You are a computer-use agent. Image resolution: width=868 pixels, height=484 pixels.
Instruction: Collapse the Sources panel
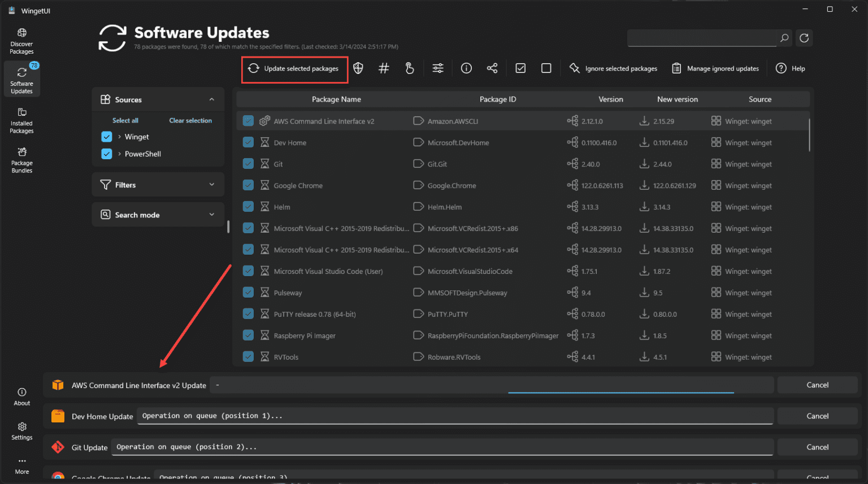(x=212, y=99)
